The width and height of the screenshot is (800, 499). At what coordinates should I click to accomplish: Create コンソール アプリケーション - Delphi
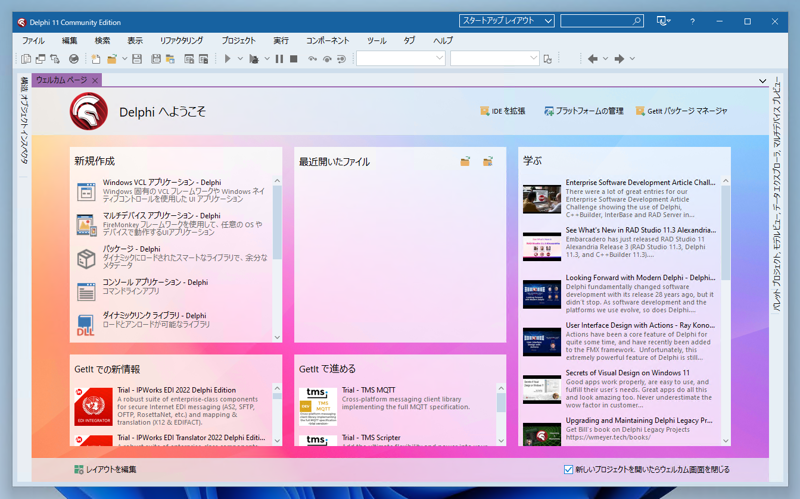pyautogui.click(x=172, y=290)
